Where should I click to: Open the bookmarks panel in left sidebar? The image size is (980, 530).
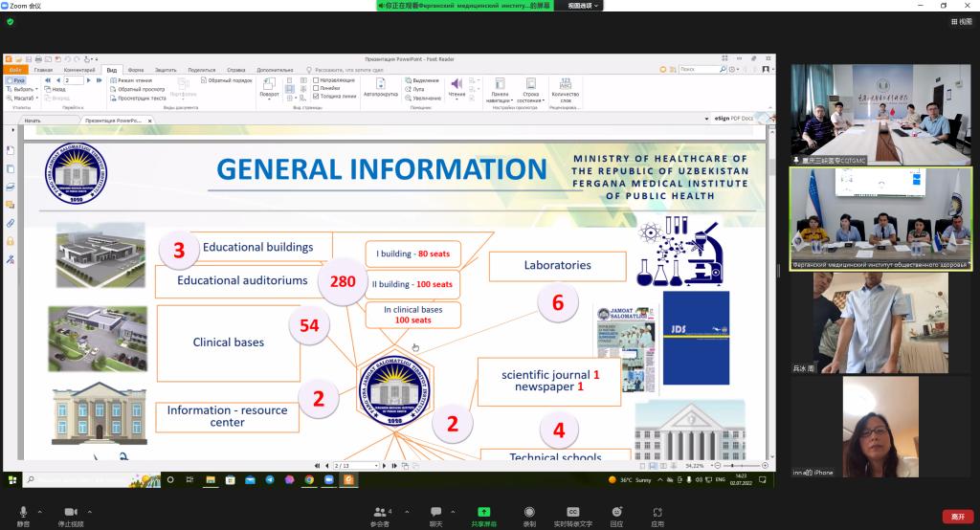point(11,150)
